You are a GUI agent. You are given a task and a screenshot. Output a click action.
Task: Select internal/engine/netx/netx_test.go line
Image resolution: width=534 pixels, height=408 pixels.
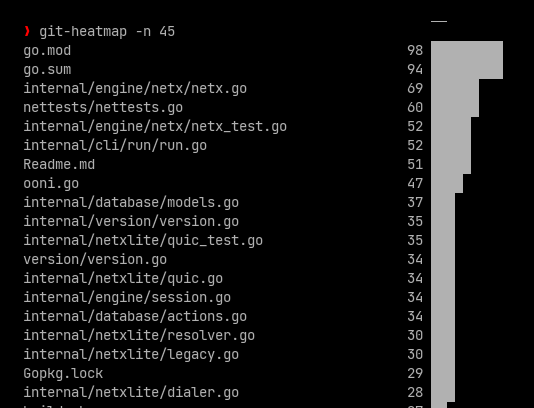coord(155,127)
